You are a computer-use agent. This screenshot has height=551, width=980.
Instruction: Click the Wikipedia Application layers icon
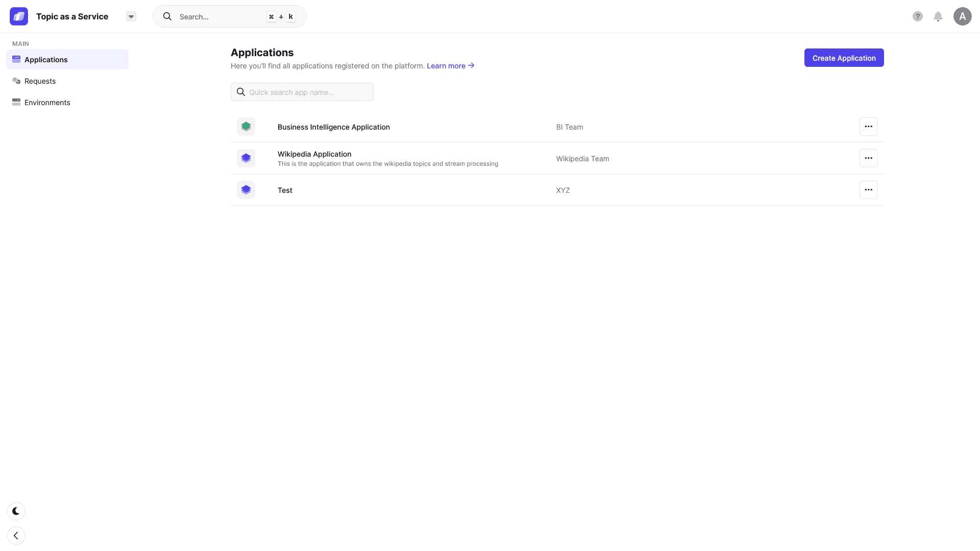246,158
